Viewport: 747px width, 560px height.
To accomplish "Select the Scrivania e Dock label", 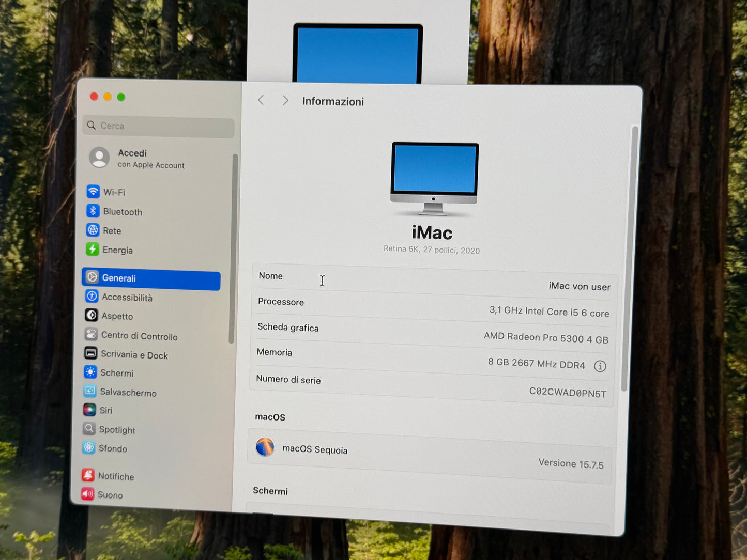I will coord(134,355).
